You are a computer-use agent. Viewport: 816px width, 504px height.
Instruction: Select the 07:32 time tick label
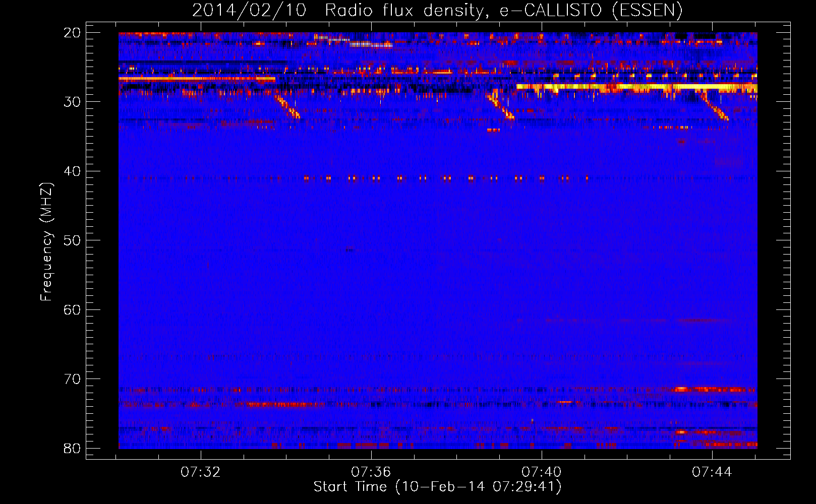click(x=201, y=472)
